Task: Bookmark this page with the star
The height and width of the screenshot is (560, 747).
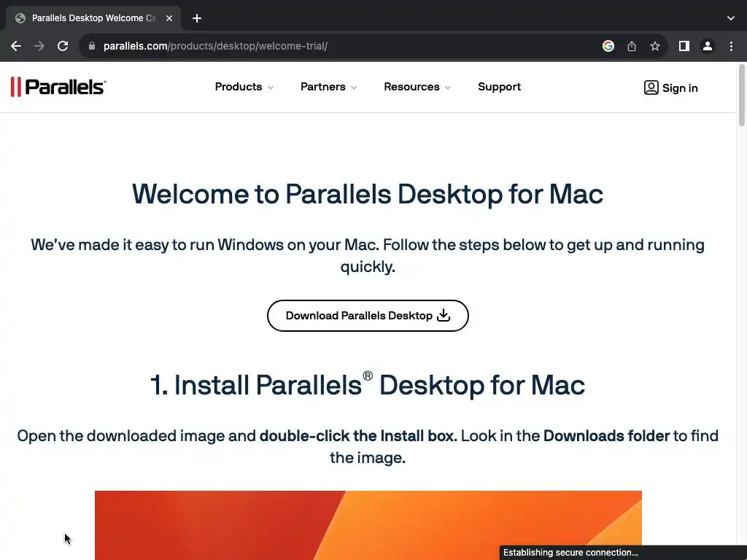Action: [x=655, y=46]
